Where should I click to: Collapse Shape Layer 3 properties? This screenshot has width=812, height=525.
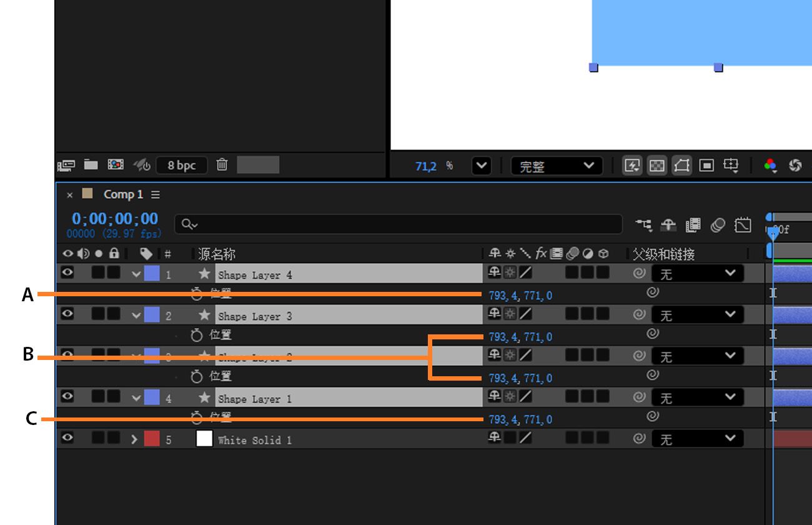click(136, 315)
